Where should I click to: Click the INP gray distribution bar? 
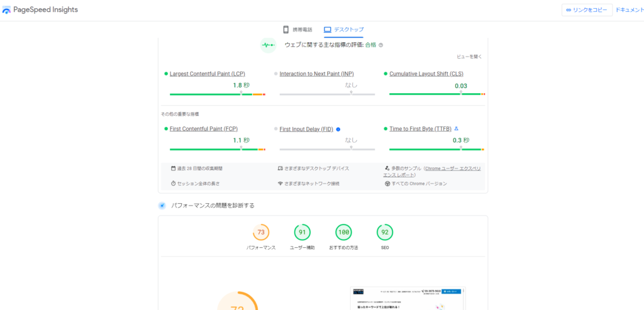coord(327,94)
